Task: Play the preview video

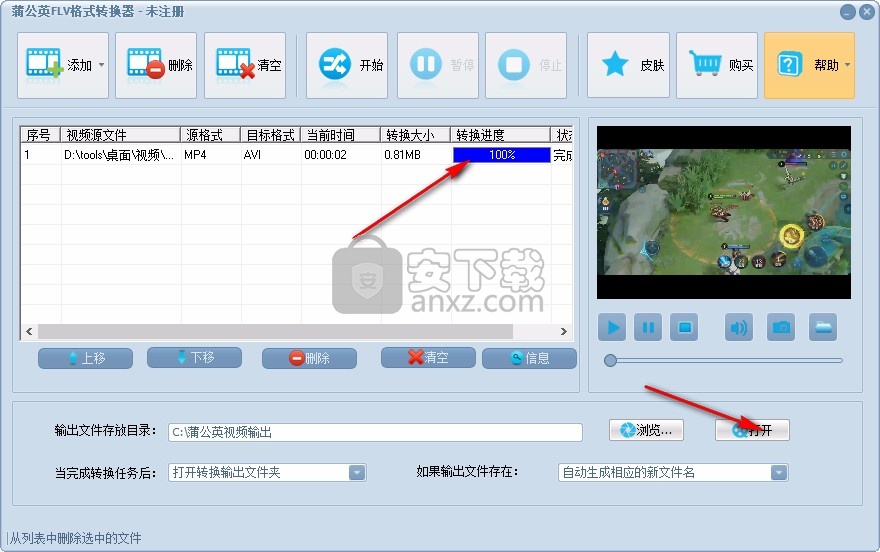Action: (x=612, y=327)
